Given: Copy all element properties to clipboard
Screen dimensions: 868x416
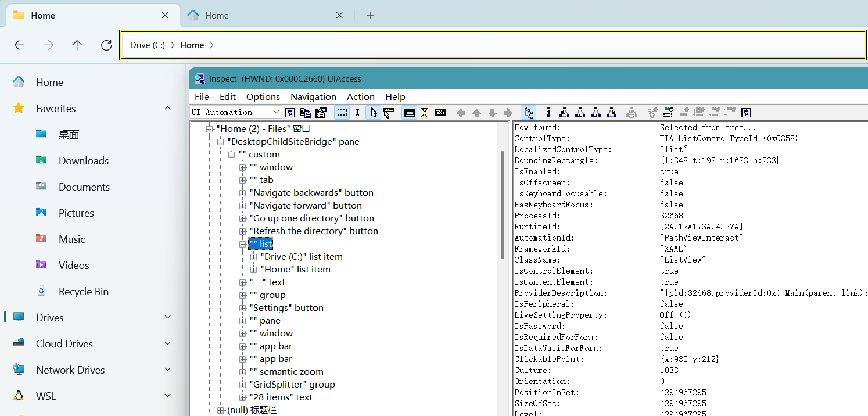Looking at the screenshot, I should pos(305,112).
